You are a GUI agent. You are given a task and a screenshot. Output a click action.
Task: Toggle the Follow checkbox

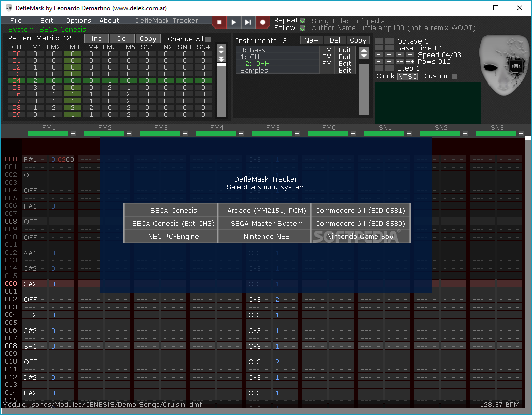click(x=303, y=28)
